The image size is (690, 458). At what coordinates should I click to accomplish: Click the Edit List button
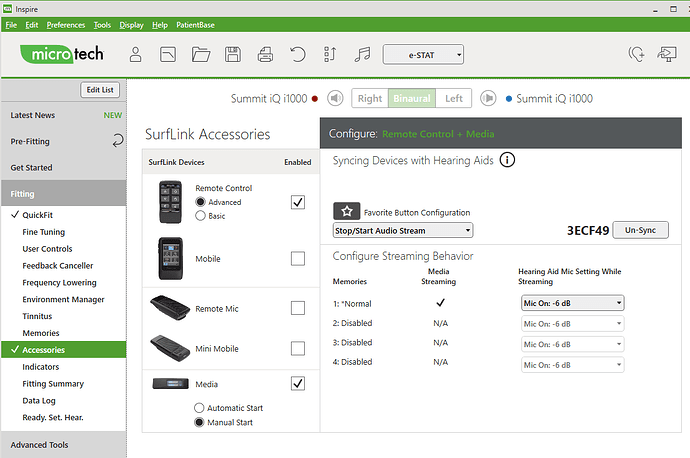click(100, 90)
